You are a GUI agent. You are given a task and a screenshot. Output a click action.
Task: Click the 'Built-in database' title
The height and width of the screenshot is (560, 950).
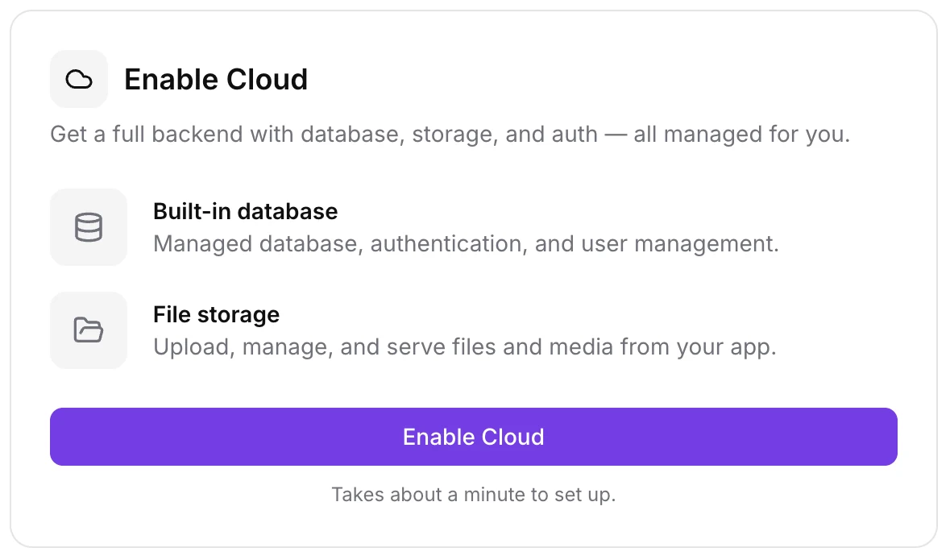click(246, 212)
